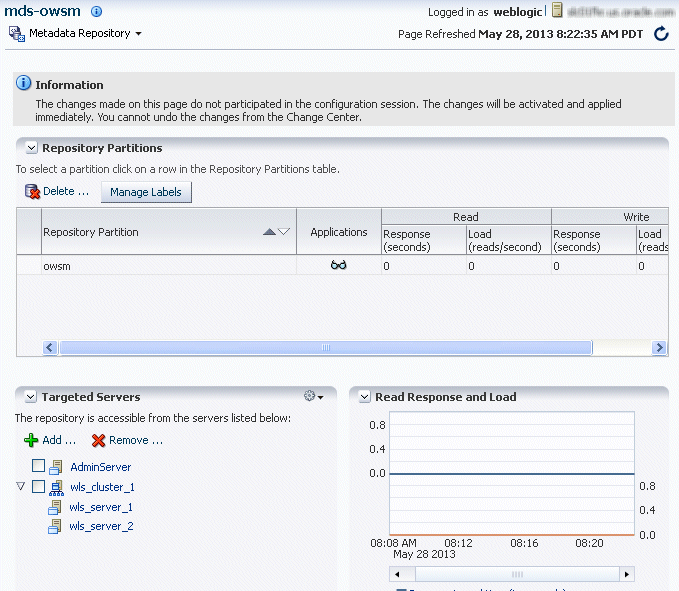Click the info icon beside mds-owsm title
679x591 pixels.
click(x=96, y=11)
